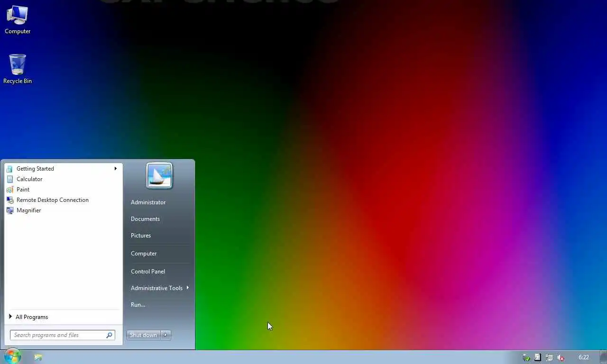The height and width of the screenshot is (364, 607).
Task: Open Documents from the Start menu
Action: click(145, 219)
